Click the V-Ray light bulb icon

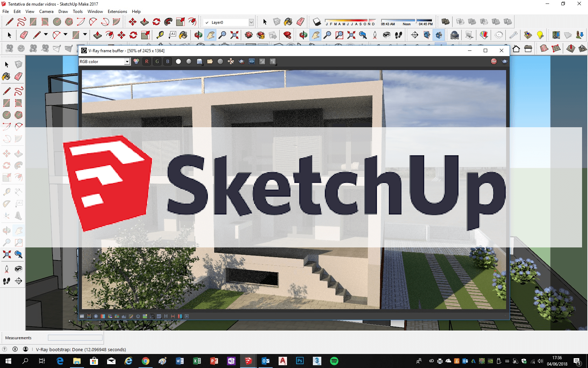point(540,35)
